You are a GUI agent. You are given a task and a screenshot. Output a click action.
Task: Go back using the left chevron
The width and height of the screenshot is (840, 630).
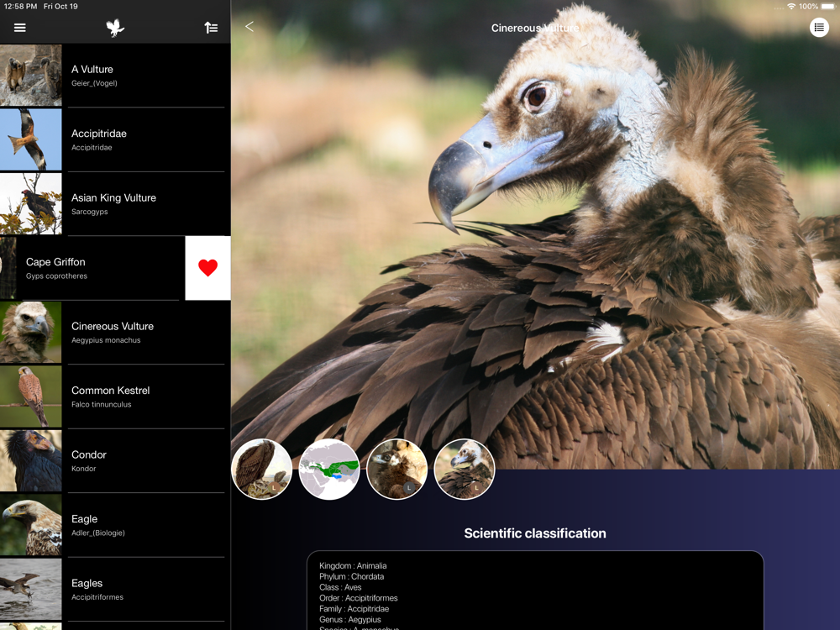tap(249, 26)
